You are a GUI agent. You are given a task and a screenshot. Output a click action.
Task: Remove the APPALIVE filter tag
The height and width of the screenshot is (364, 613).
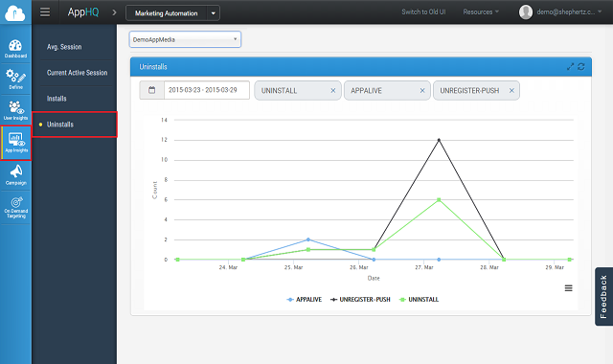(x=422, y=91)
